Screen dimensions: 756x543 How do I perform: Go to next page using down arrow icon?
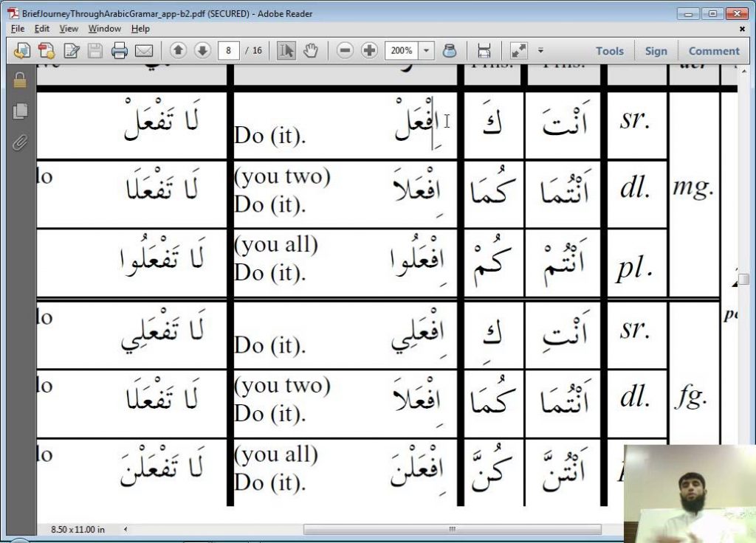[x=203, y=50]
